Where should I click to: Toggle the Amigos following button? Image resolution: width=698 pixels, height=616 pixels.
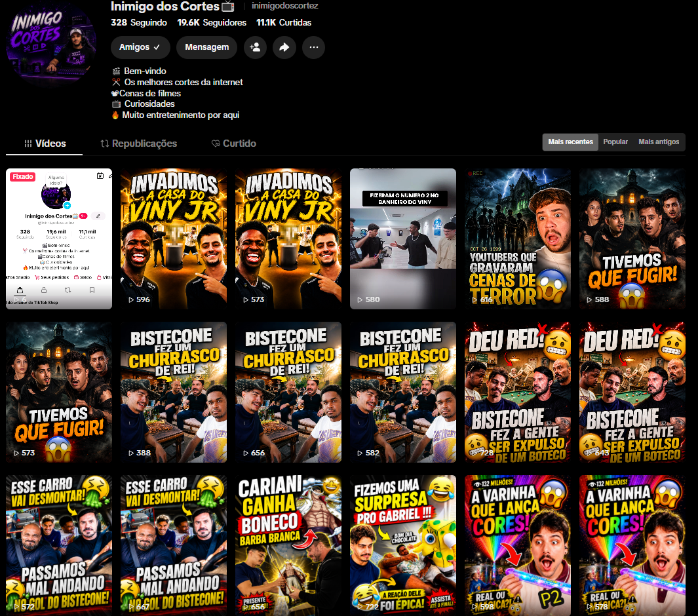tap(140, 47)
